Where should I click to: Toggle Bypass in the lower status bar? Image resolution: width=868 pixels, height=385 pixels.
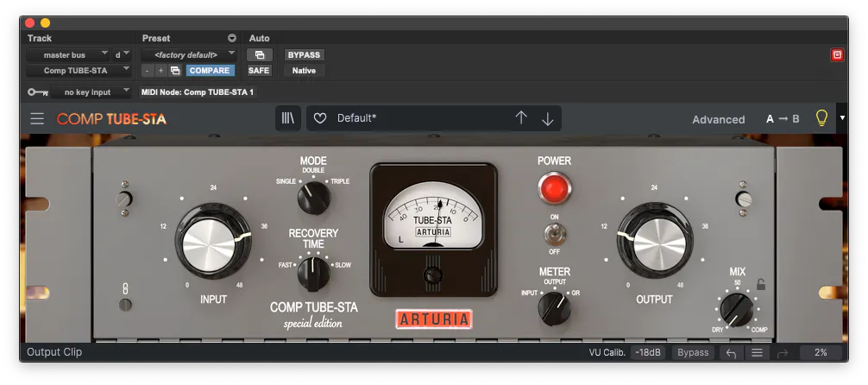(693, 353)
